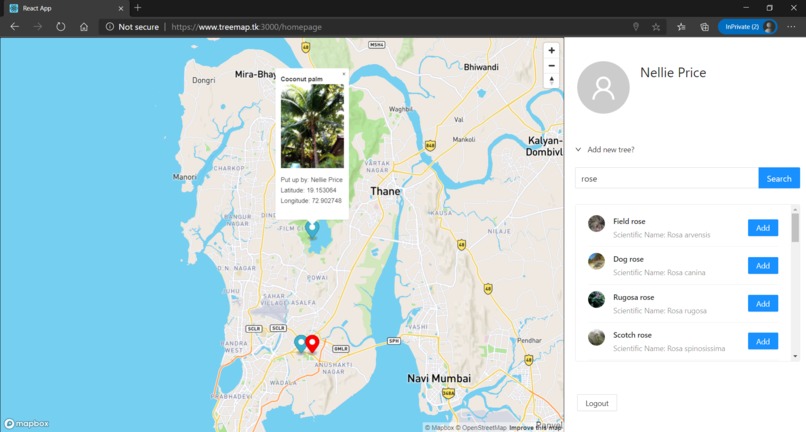The height and width of the screenshot is (432, 806).
Task: Click the Navi Mumbai map label
Action: 439,379
